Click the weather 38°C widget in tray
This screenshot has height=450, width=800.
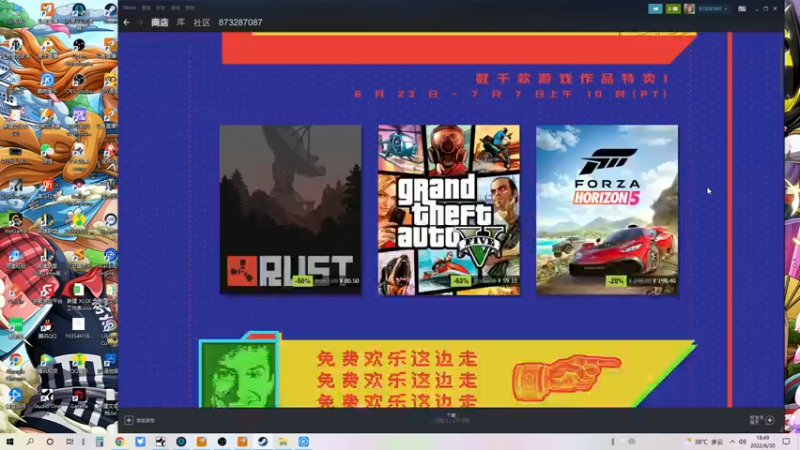pyautogui.click(x=705, y=442)
